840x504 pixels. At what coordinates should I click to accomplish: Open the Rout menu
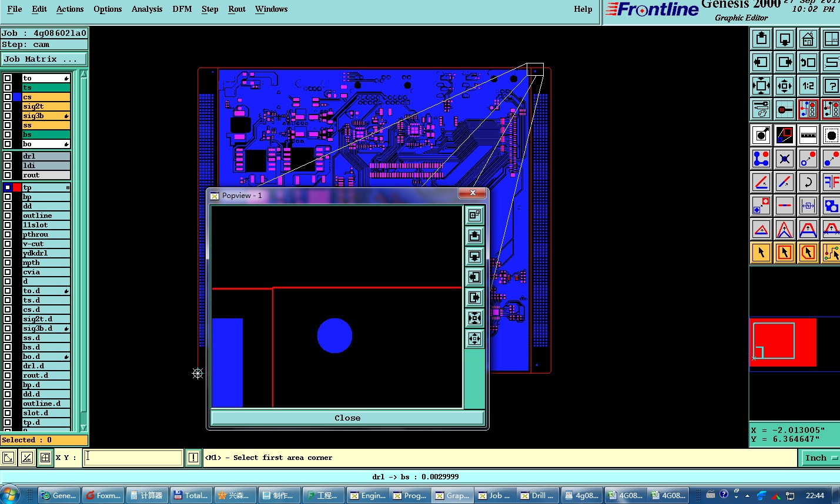[x=237, y=9]
